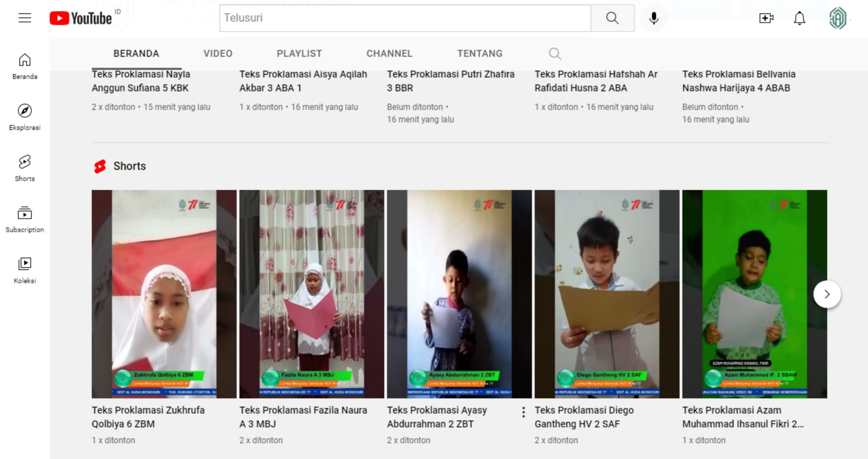The image size is (868, 459).
Task: Open the hamburger guide menu
Action: [x=25, y=18]
